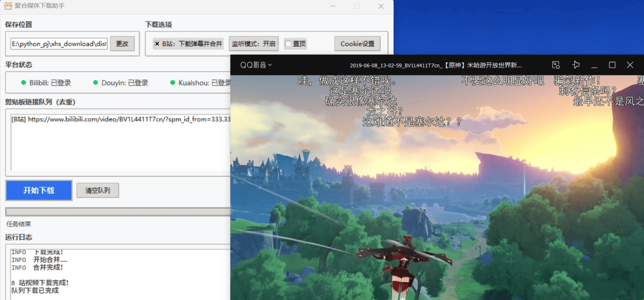The height and width of the screenshot is (300, 644).
Task: Switch QQ影音 to mini window mode
Action: (x=556, y=65)
